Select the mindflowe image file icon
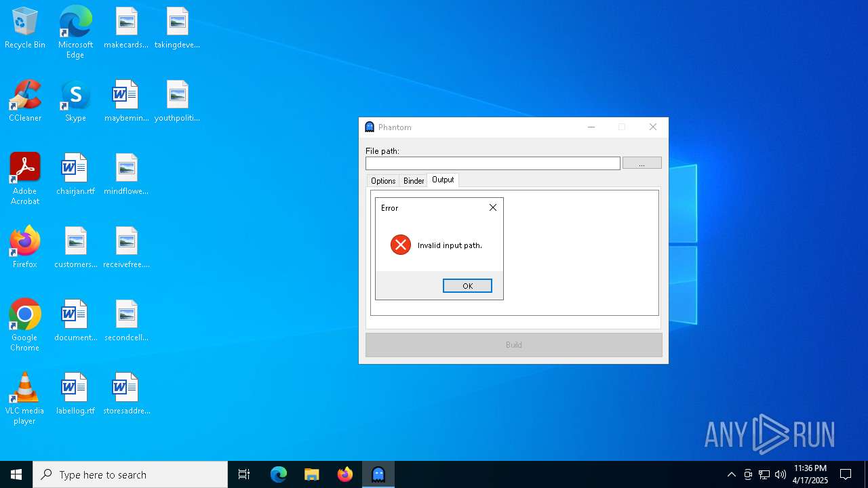 pos(126,175)
